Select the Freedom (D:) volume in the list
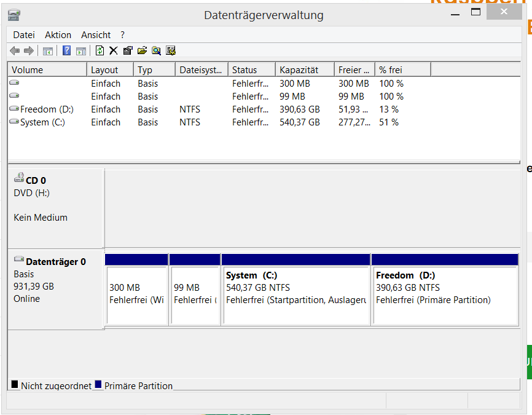This screenshot has width=532, height=415. tap(47, 109)
